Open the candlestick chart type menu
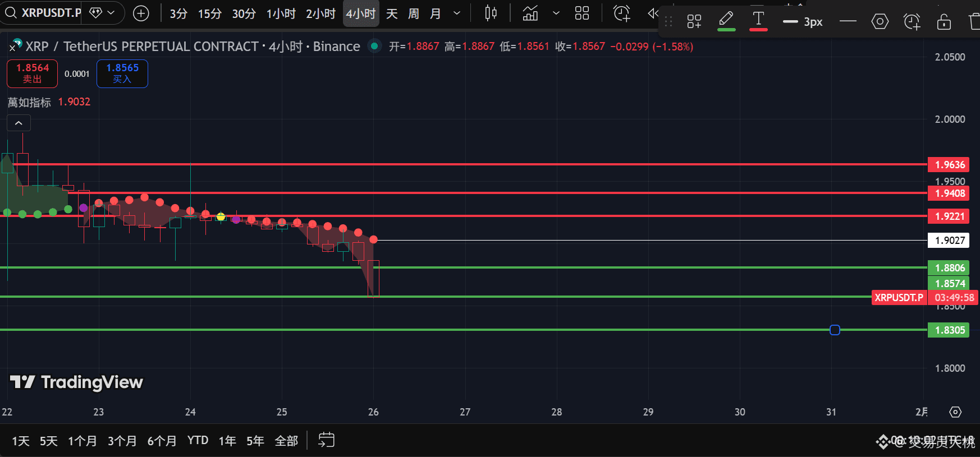Screen dimensions: 980x457 491,13
